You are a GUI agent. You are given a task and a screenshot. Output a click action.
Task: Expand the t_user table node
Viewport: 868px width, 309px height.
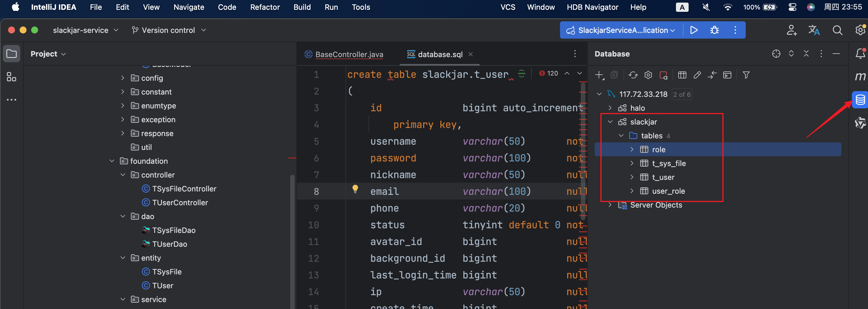[632, 177]
